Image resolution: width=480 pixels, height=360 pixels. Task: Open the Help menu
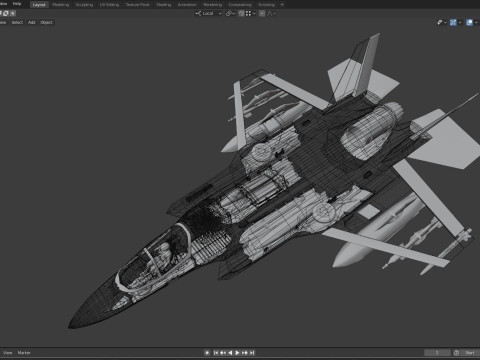click(x=17, y=4)
